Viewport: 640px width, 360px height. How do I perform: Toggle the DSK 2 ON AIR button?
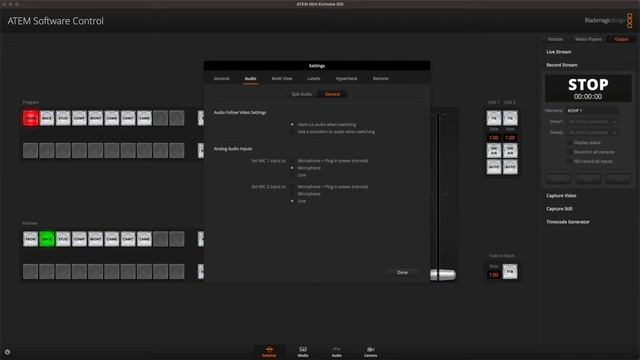[510, 151]
